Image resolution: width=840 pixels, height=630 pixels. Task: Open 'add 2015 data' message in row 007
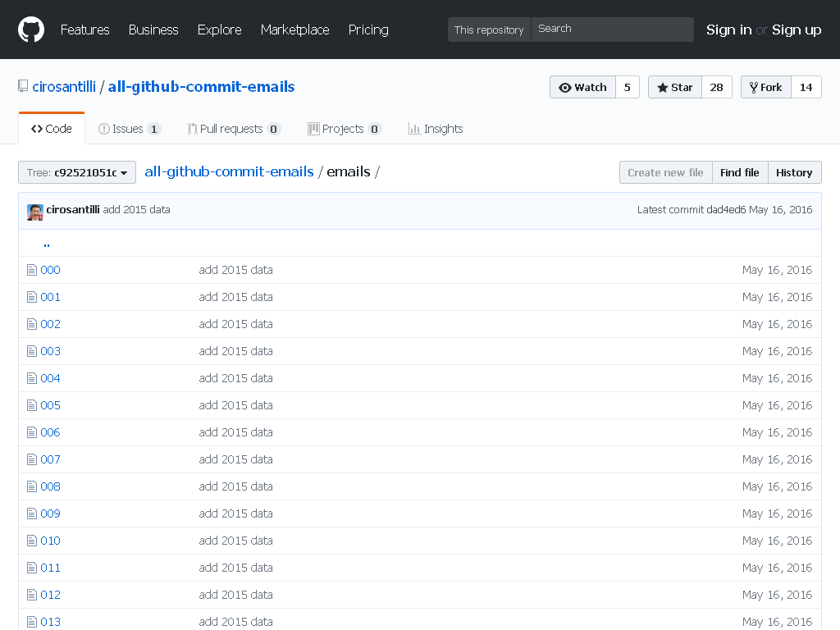[x=235, y=459]
